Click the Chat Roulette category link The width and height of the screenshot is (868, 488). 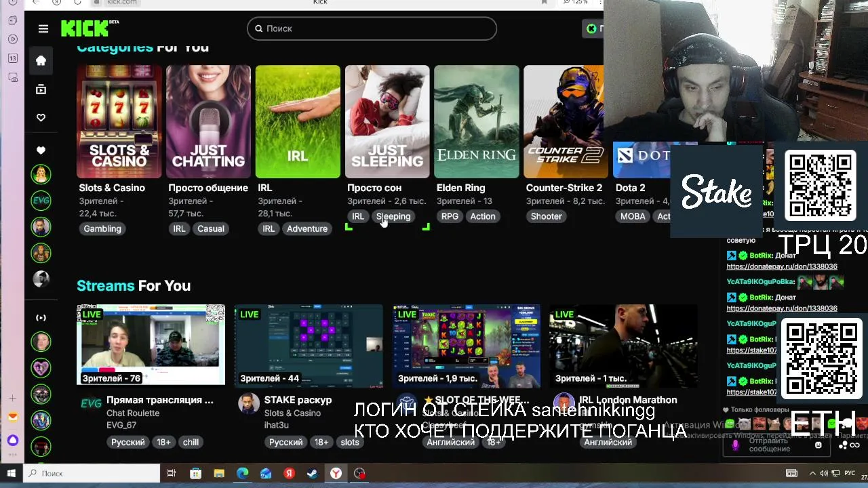pyautogui.click(x=133, y=413)
